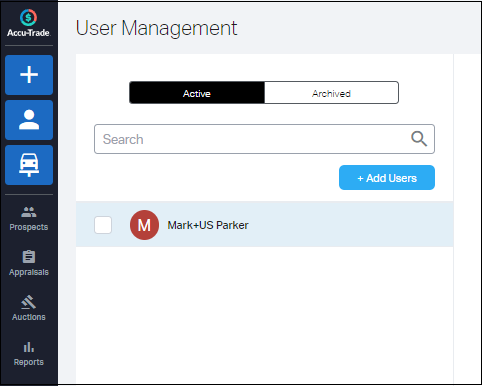Open the blue vehicle icon button
482x386 pixels.
(29, 165)
